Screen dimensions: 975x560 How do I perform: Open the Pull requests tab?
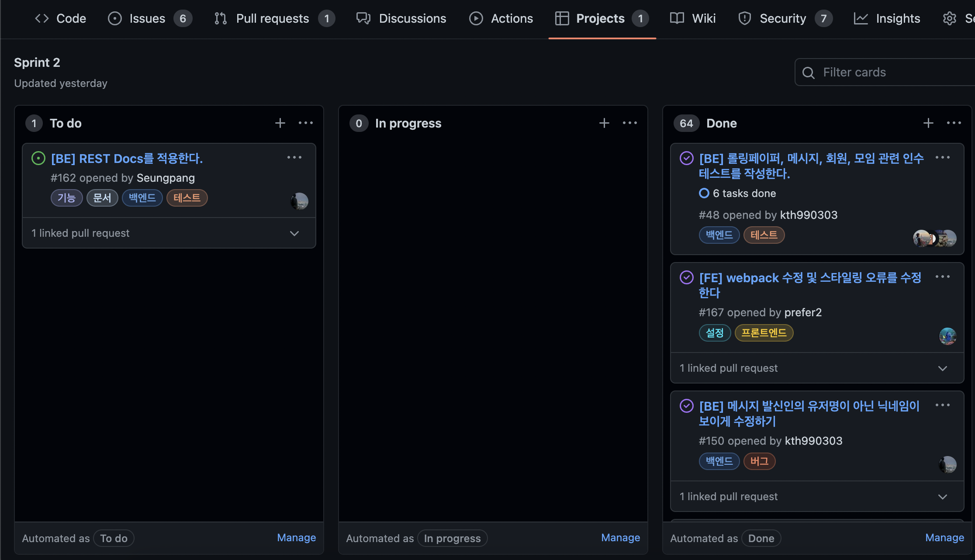tap(273, 18)
